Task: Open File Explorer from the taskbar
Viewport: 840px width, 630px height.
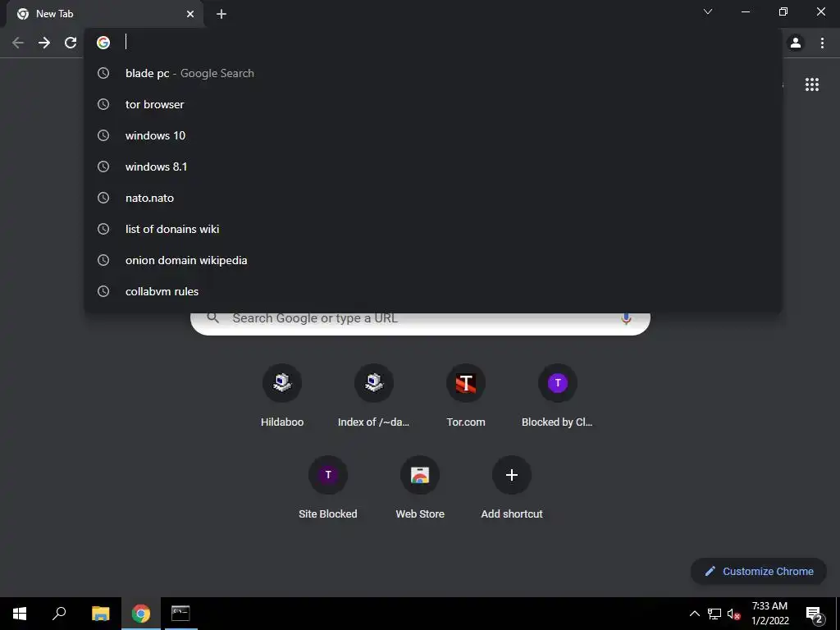Action: click(x=100, y=614)
